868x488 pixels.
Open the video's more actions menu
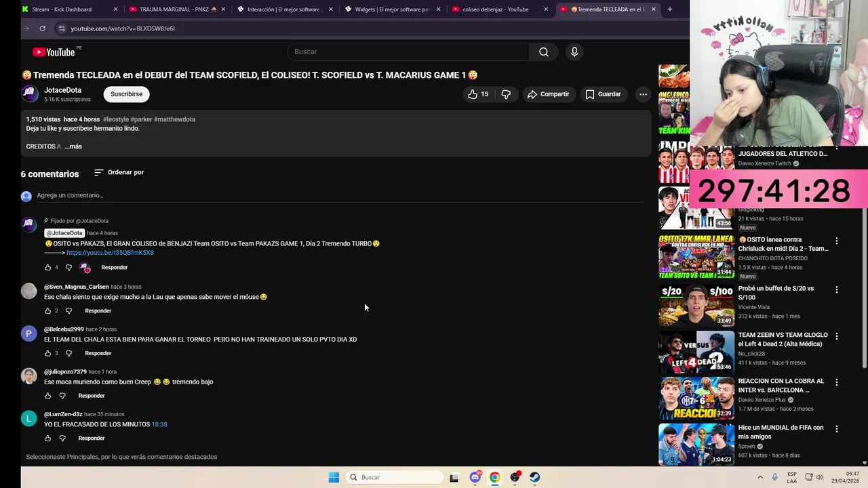point(643,94)
